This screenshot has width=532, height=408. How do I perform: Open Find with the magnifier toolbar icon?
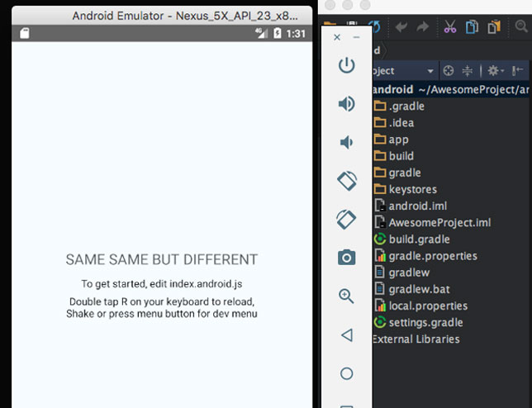(521, 26)
